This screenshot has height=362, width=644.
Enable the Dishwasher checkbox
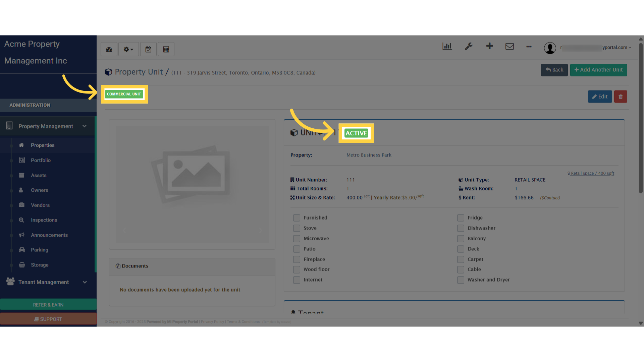click(x=461, y=228)
